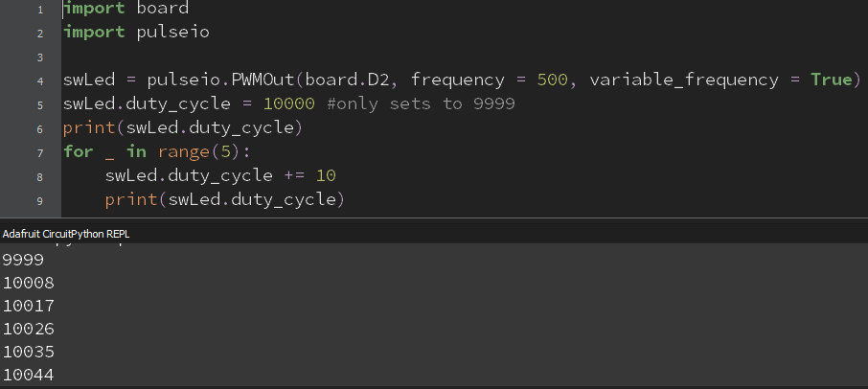Click line number 1 in the gutter

pos(40,10)
